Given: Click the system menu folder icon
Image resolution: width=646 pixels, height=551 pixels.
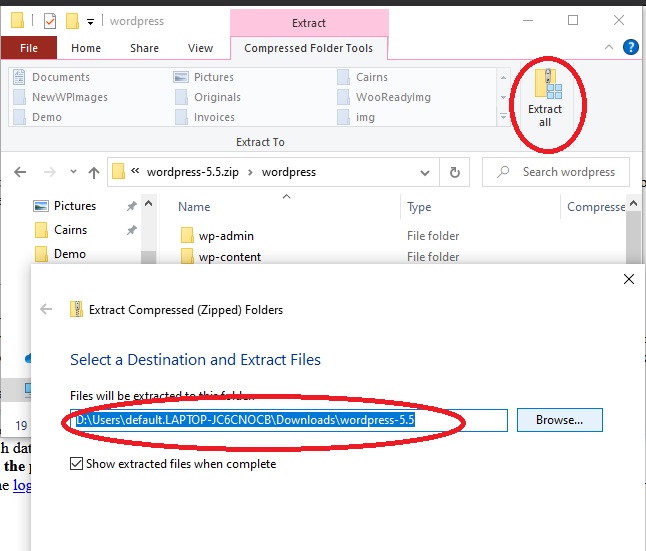Looking at the screenshot, I should [x=17, y=20].
